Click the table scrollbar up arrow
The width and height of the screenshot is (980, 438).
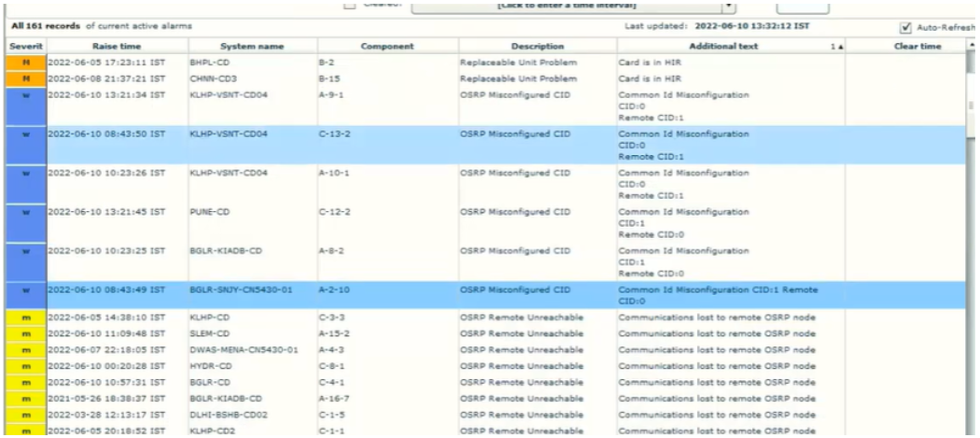pos(972,46)
